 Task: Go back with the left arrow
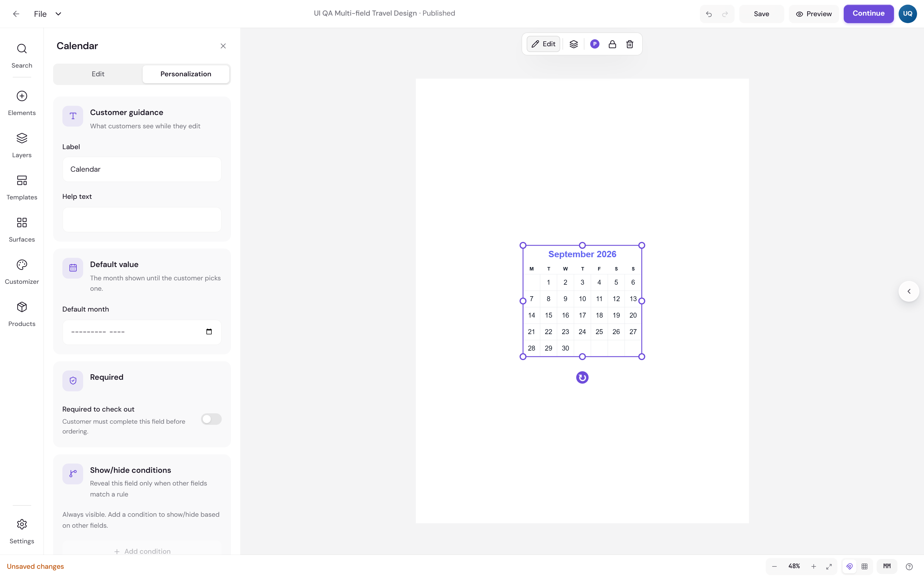pos(16,14)
